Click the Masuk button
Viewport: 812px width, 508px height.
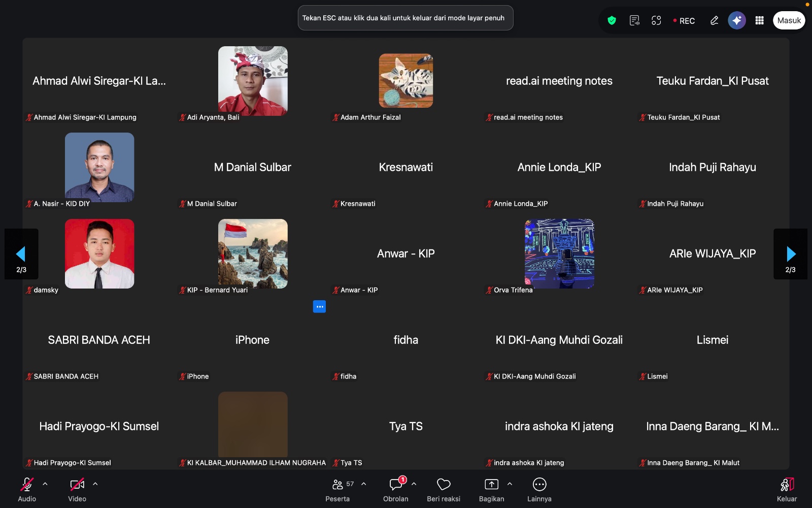[x=789, y=20]
